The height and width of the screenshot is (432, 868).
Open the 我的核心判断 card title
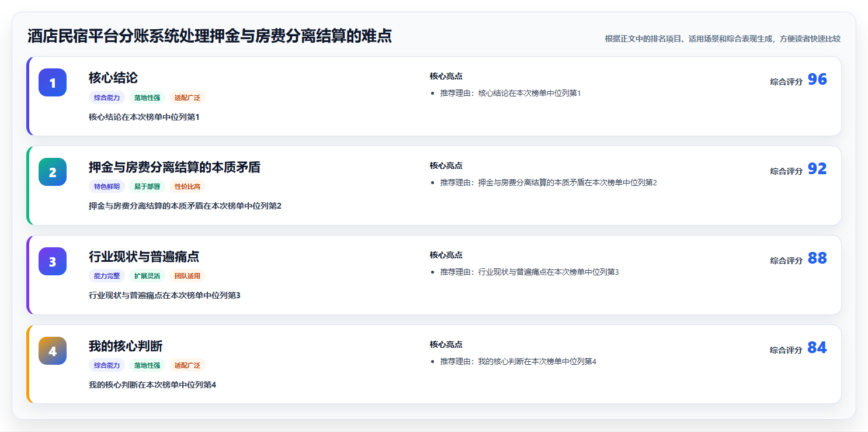126,346
